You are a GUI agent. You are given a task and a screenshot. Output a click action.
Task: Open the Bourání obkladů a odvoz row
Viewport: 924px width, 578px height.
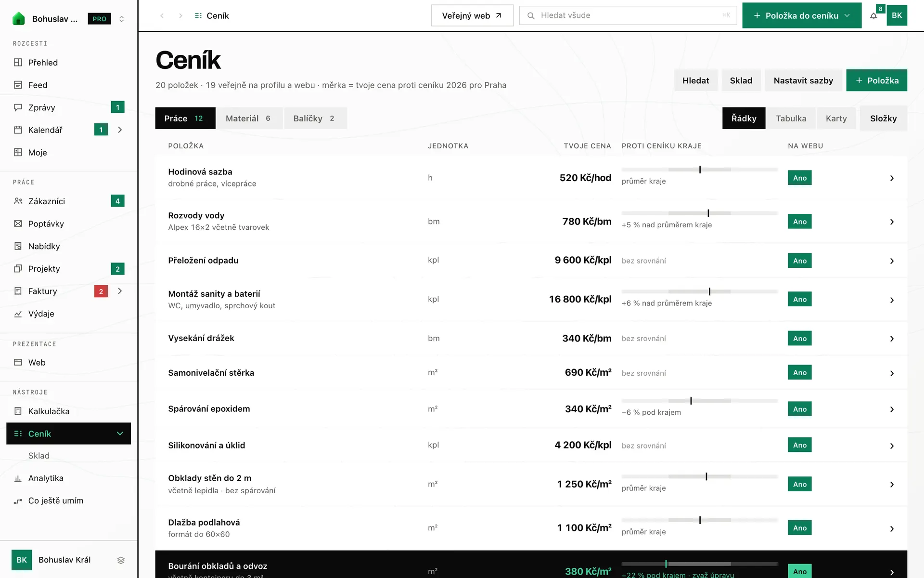531,565
